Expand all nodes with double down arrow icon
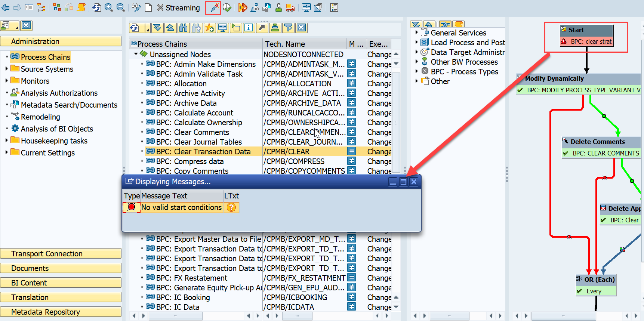This screenshot has height=321, width=644. point(158,28)
